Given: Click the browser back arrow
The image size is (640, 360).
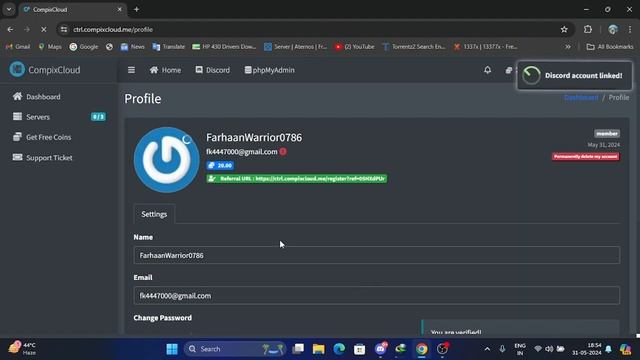Looking at the screenshot, I should click(x=10, y=29).
